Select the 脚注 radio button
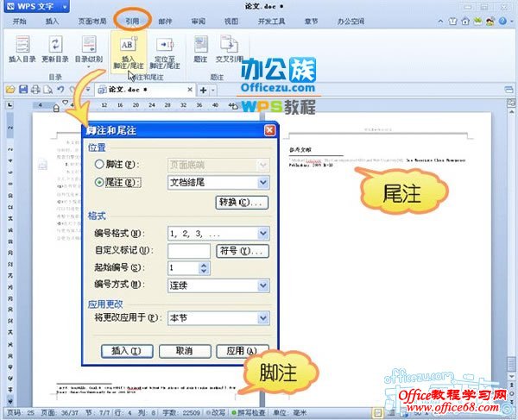This screenshot has height=420, width=518. click(x=99, y=164)
